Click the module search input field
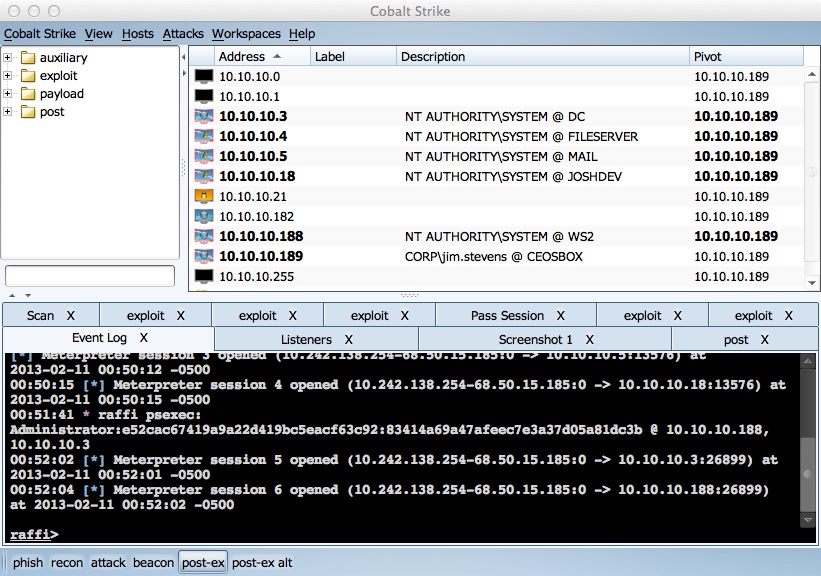The height and width of the screenshot is (576, 821). pos(90,276)
